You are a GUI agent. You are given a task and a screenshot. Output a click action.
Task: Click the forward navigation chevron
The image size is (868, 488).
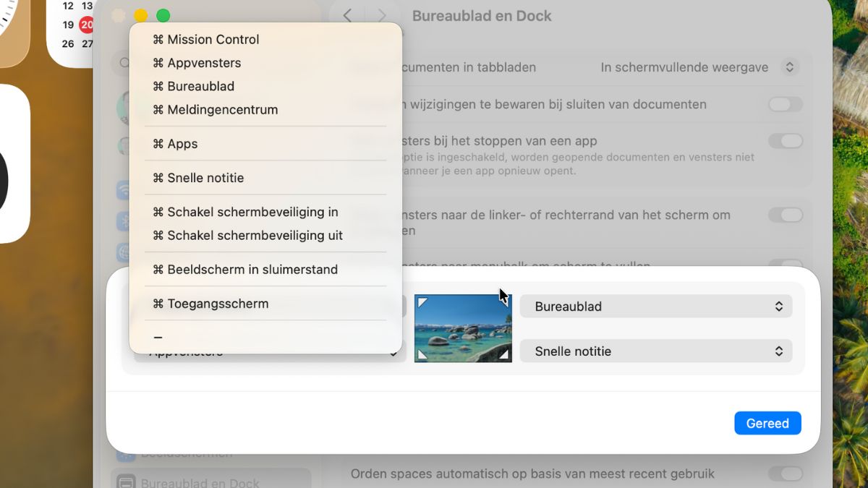381,15
